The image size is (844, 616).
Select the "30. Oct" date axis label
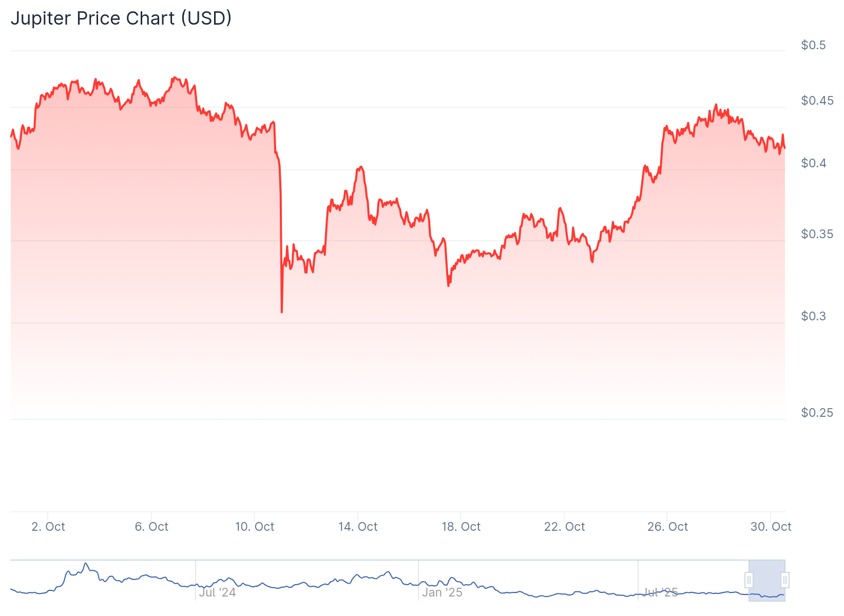click(771, 527)
